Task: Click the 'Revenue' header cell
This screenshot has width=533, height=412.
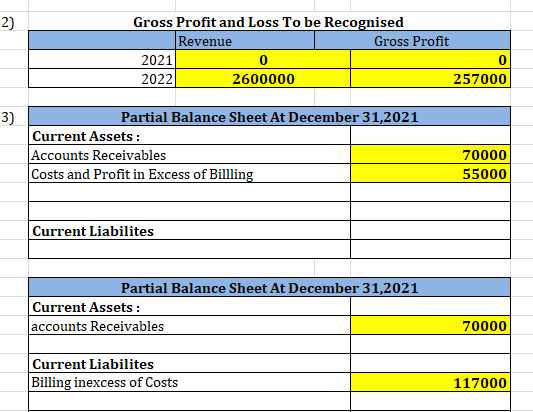Action: click(245, 41)
